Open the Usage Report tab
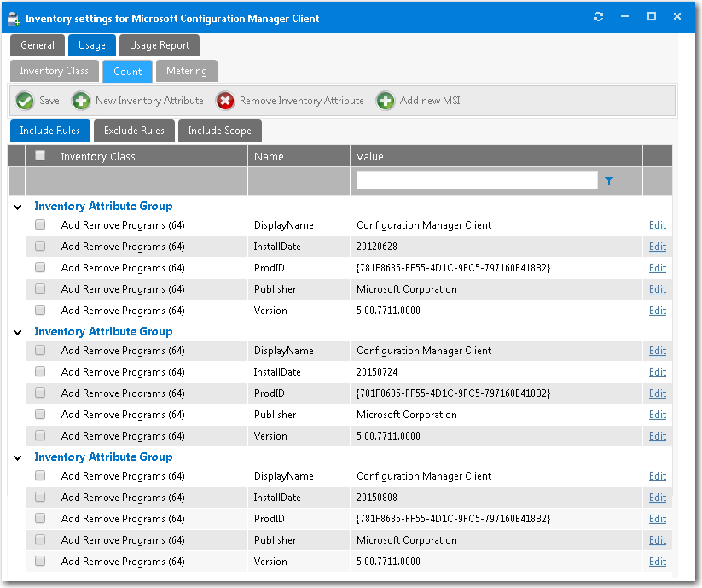The width and height of the screenshot is (702, 588). pos(160,45)
